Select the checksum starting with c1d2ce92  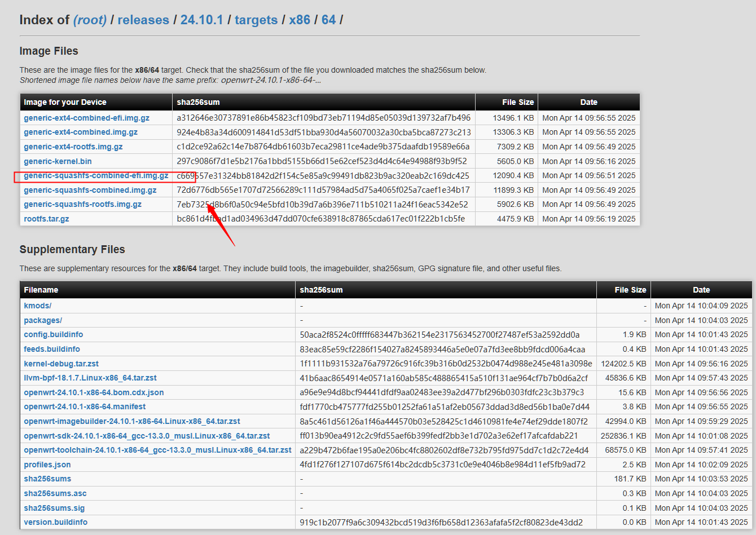[x=323, y=147]
